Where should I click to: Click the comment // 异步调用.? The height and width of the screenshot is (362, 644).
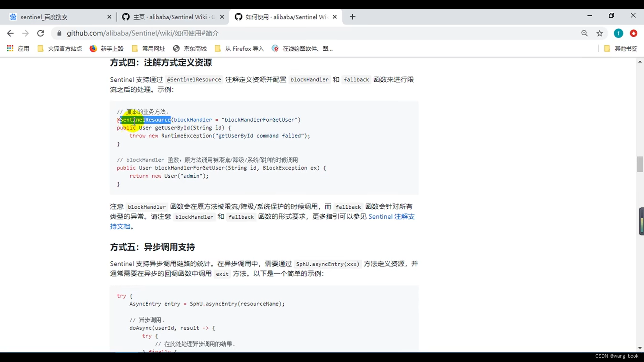click(x=147, y=320)
